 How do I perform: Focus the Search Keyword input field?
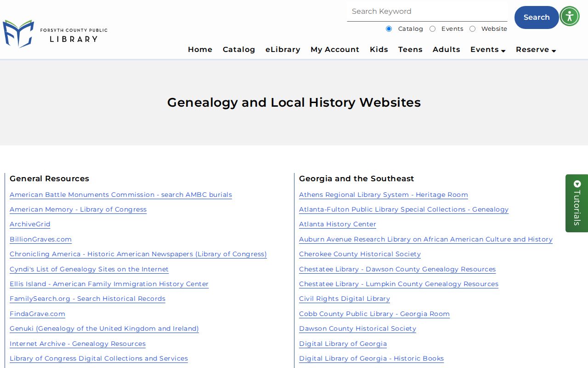pyautogui.click(x=427, y=11)
